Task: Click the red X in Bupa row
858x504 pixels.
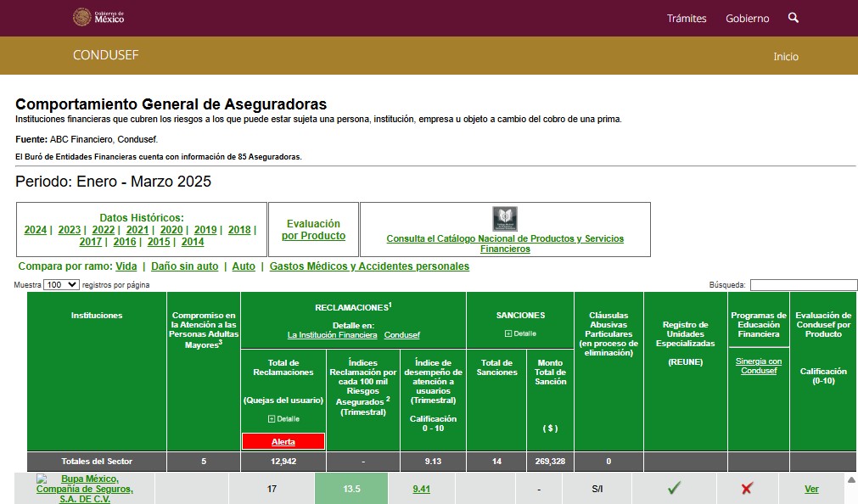Action: click(x=747, y=488)
